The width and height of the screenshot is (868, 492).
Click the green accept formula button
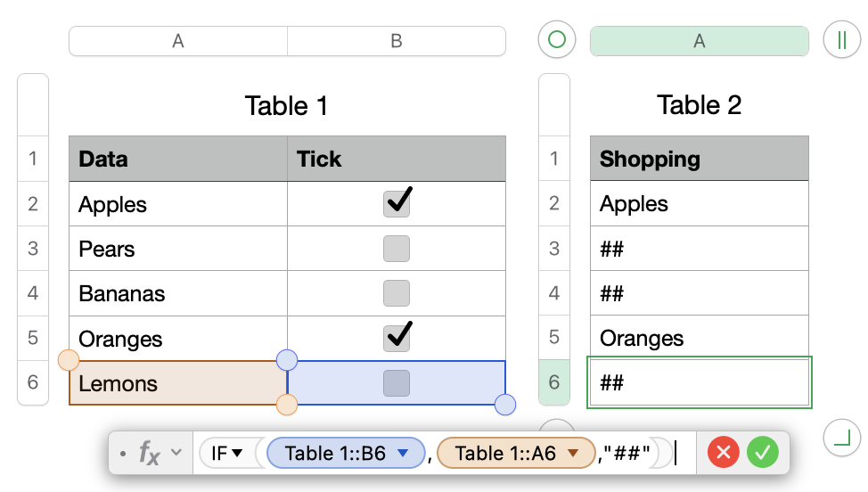pyautogui.click(x=763, y=453)
